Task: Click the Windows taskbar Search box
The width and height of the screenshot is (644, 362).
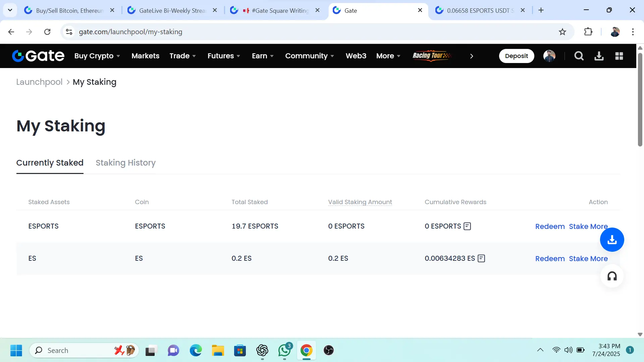Action: (x=84, y=351)
